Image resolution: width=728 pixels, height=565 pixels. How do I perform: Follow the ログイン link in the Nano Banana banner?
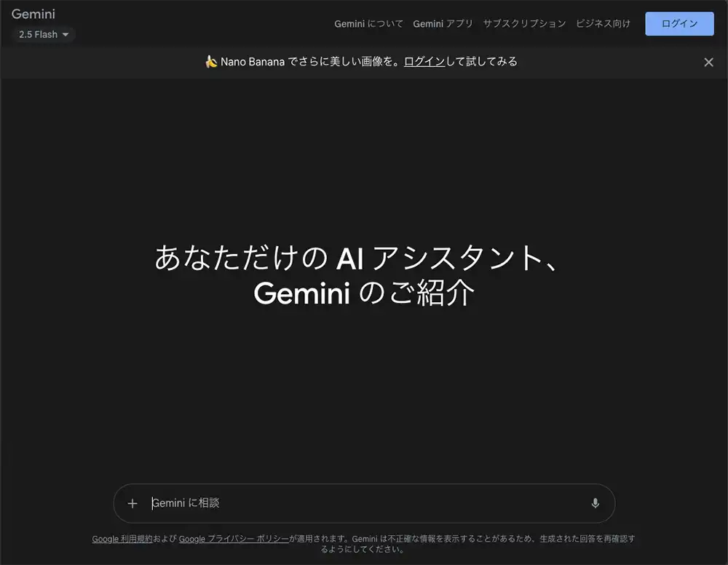[424, 62]
